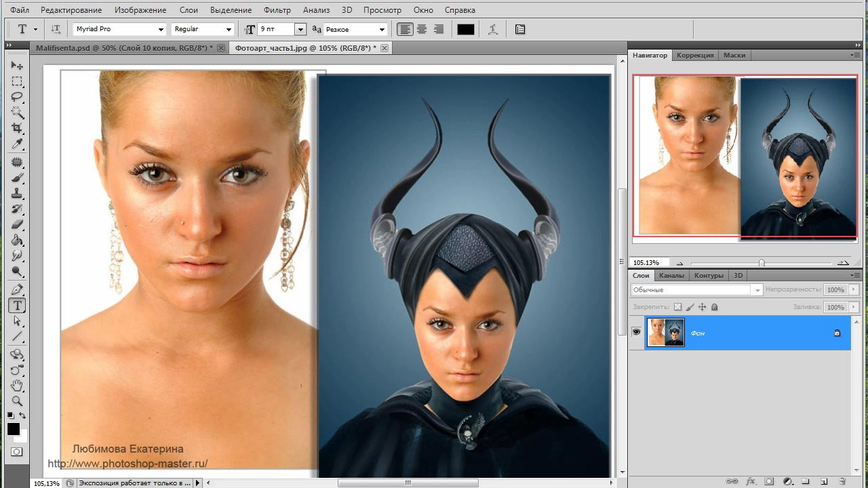
Task: Click the warp text icon
Action: pyautogui.click(x=493, y=29)
